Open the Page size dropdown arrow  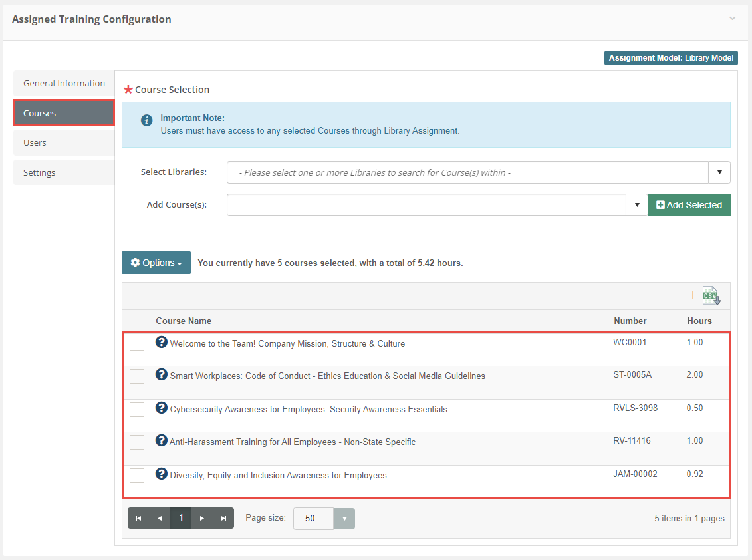[344, 519]
